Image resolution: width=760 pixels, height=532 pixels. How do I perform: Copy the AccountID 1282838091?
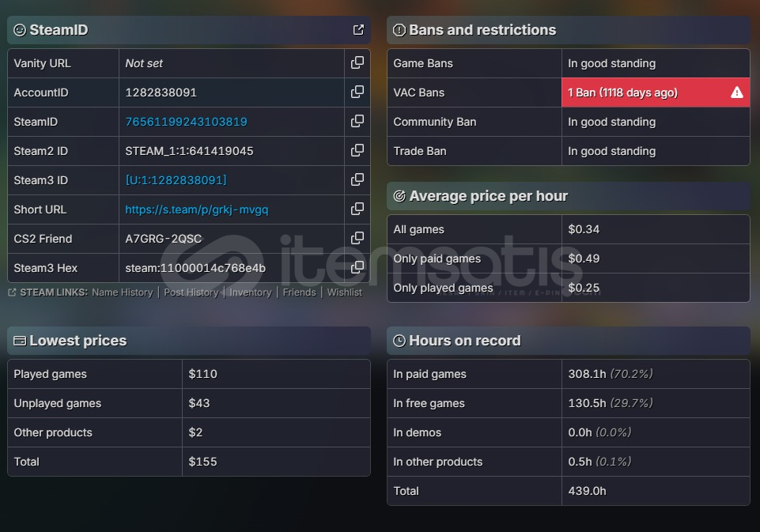(x=357, y=92)
